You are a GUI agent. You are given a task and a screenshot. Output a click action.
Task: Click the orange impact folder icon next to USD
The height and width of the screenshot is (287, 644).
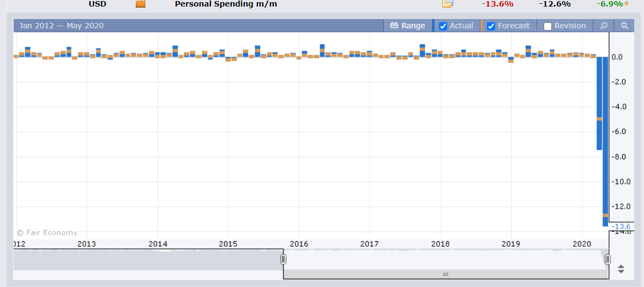[x=141, y=4]
